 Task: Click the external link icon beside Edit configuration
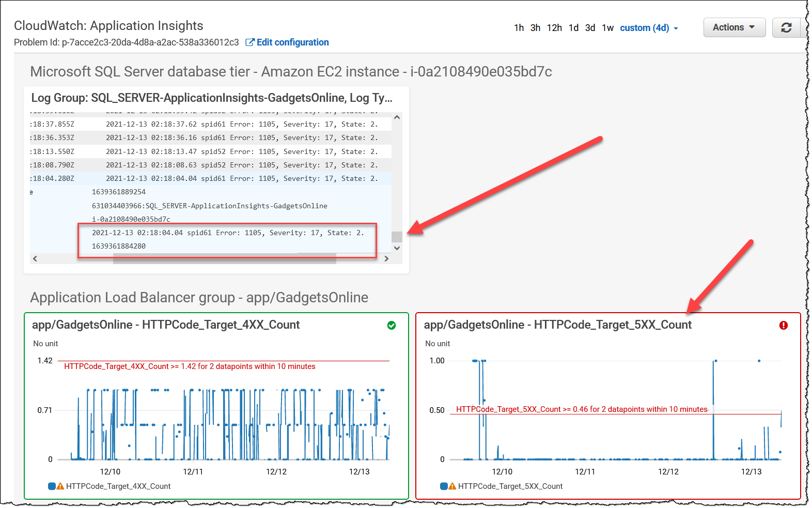[x=250, y=42]
